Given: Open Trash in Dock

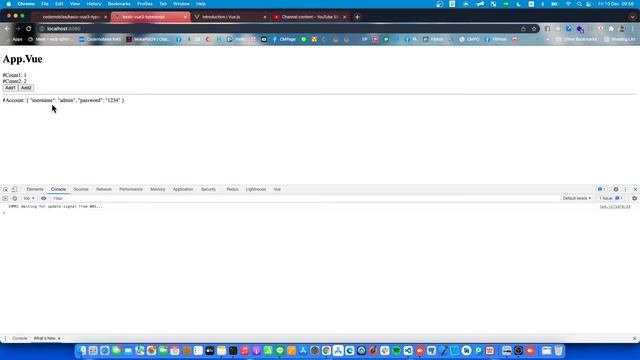Looking at the screenshot, I should pyautogui.click(x=558, y=350).
